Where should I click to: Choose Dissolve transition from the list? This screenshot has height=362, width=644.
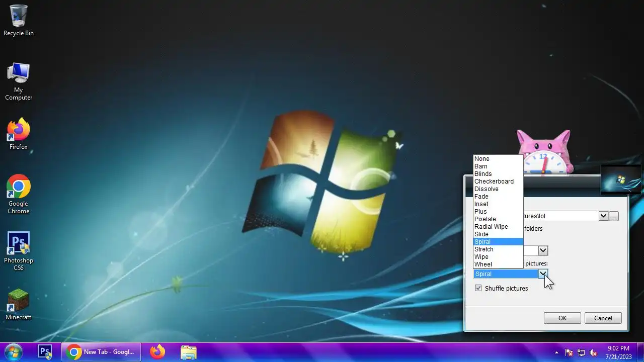[x=498, y=189]
